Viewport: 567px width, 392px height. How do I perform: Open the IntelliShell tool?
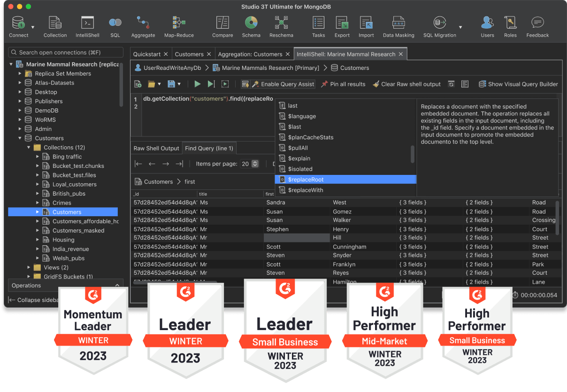(x=87, y=27)
